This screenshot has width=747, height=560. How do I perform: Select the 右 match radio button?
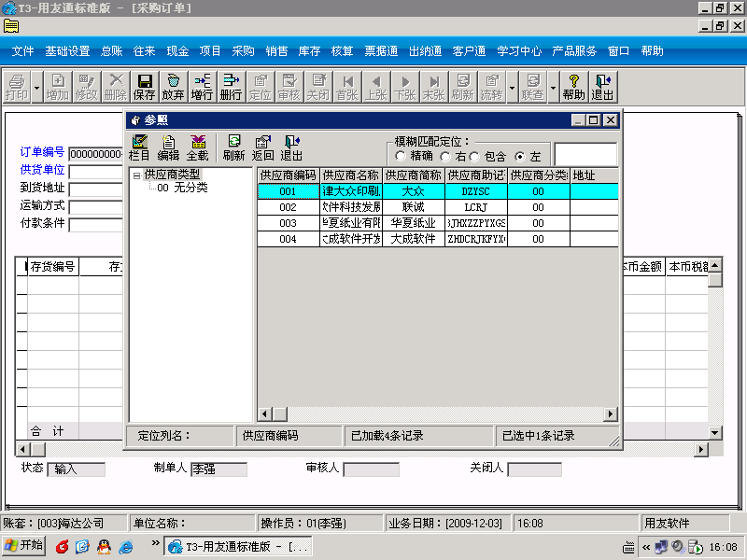[x=445, y=156]
